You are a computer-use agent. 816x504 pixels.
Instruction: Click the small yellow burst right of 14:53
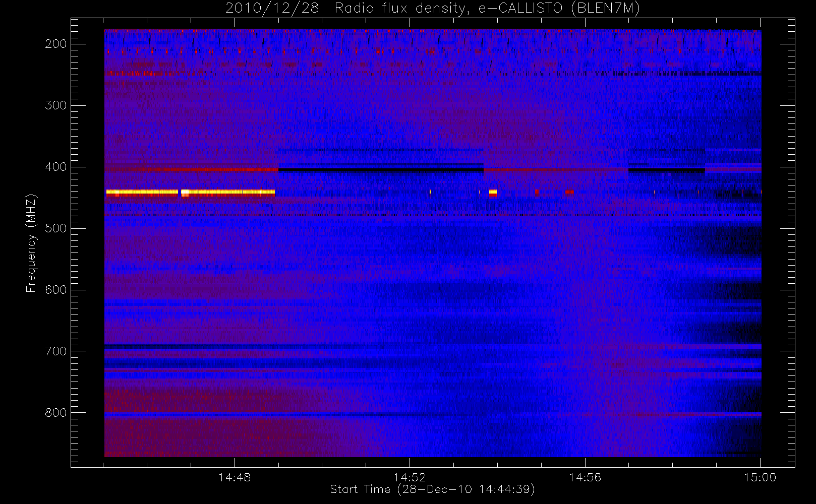point(493,192)
